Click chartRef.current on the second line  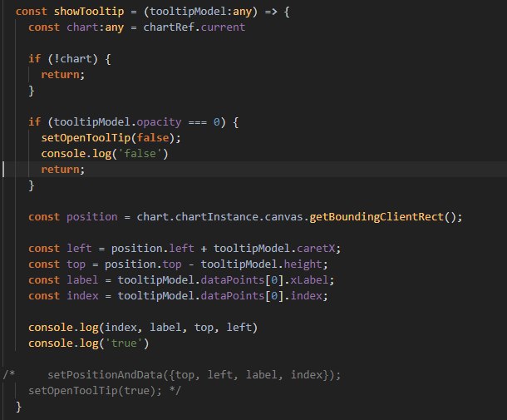[x=194, y=27]
